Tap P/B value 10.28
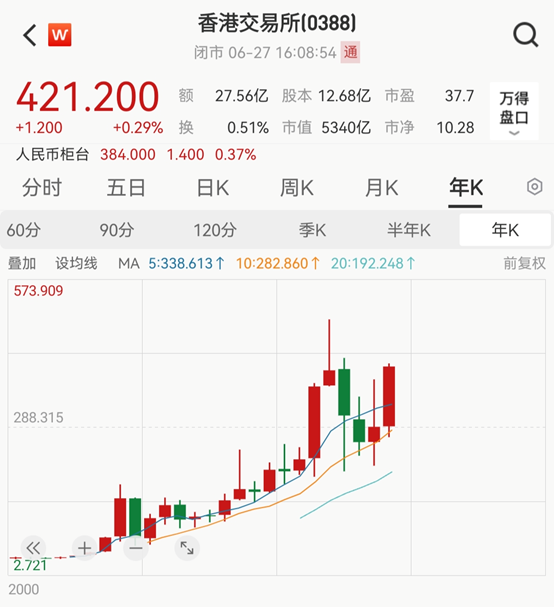 (x=455, y=127)
